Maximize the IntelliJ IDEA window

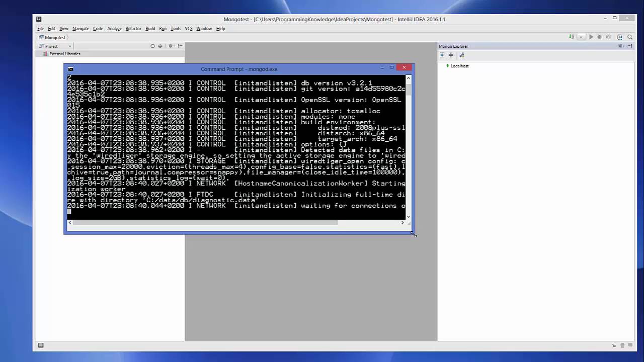pyautogui.click(x=615, y=19)
